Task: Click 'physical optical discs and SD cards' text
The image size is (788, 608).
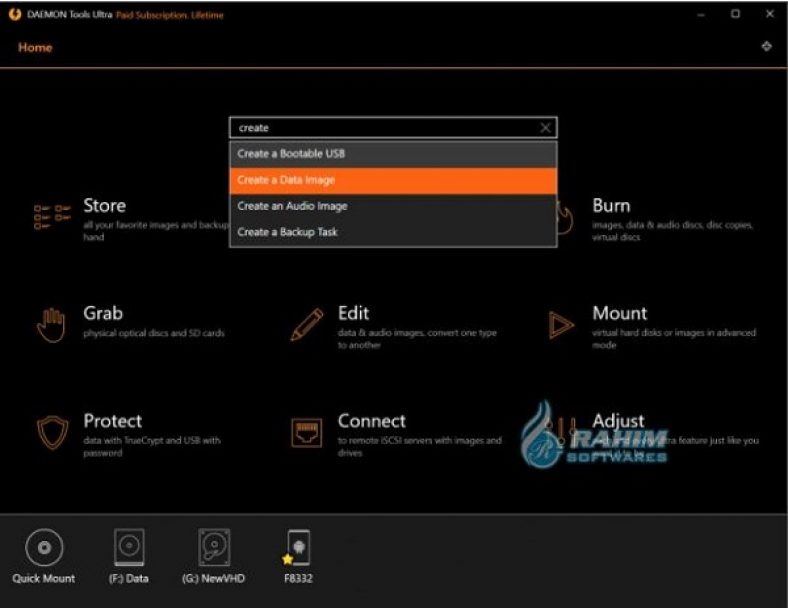Action: tap(154, 333)
